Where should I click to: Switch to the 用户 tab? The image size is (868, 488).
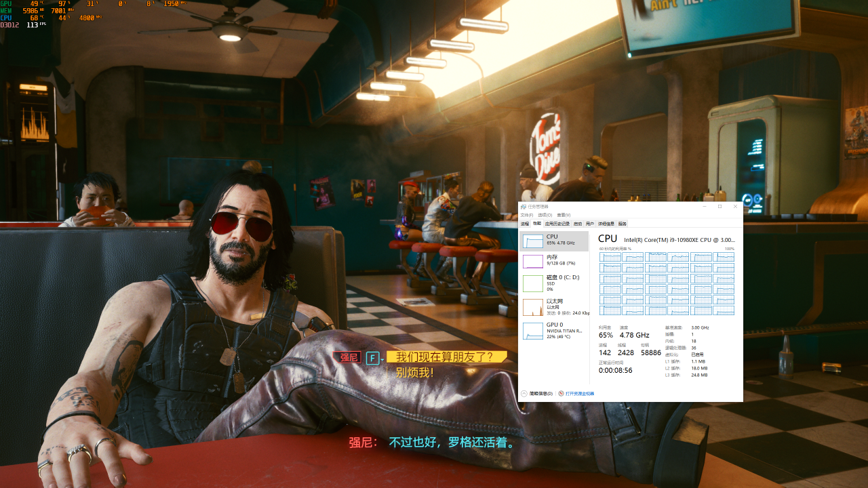click(590, 224)
